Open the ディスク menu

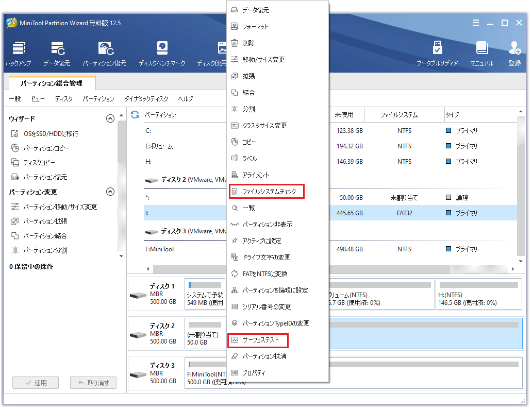point(64,99)
